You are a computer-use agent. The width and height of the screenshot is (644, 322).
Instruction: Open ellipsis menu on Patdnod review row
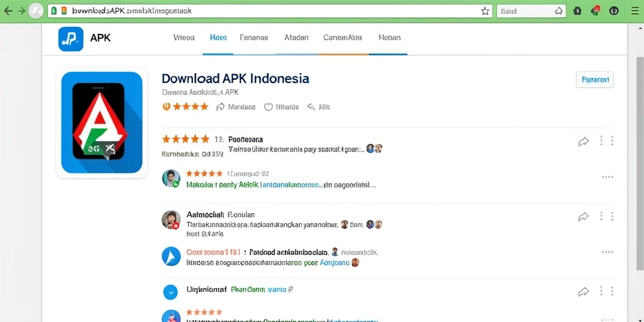point(608,252)
